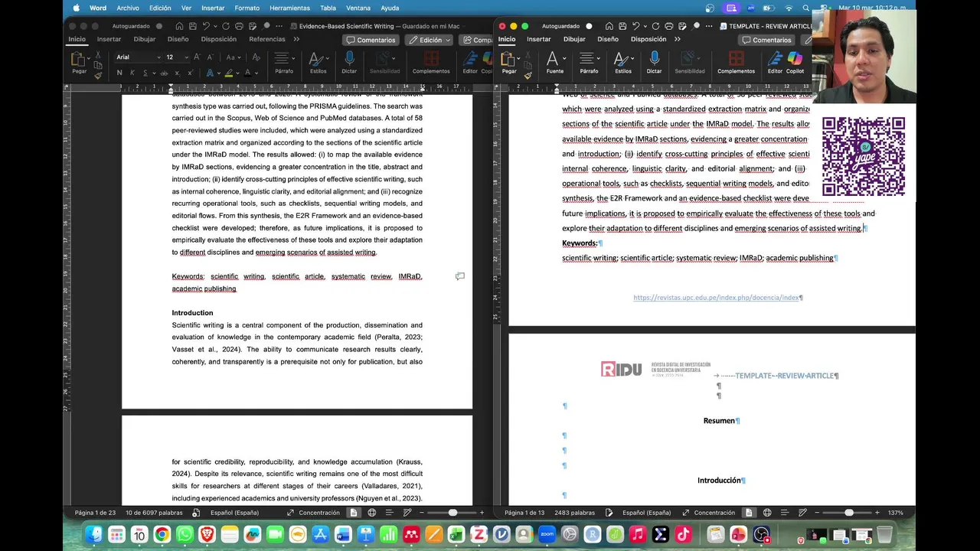Screen dimensions: 980x551
Task: Open WhatsApp from the Dock
Action: [185, 534]
